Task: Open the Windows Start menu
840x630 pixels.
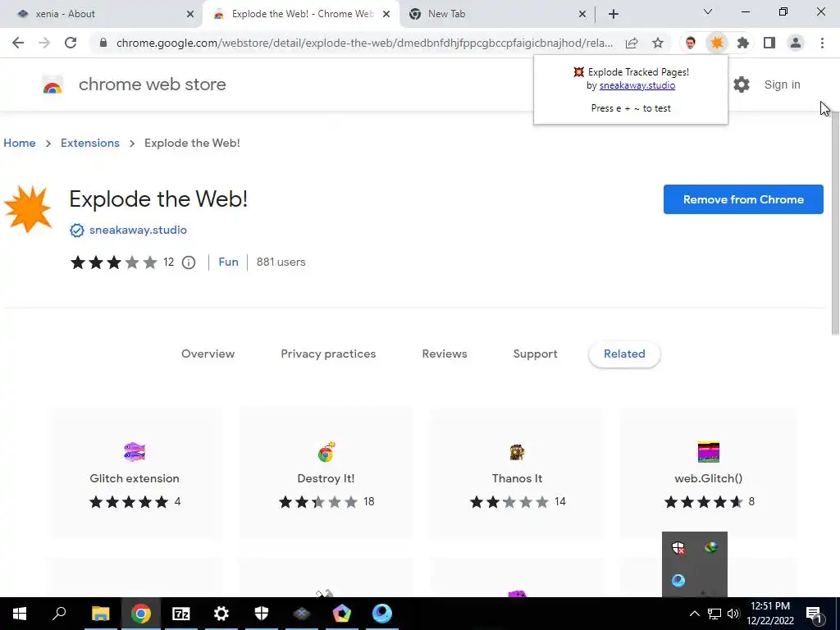Action: point(20,614)
